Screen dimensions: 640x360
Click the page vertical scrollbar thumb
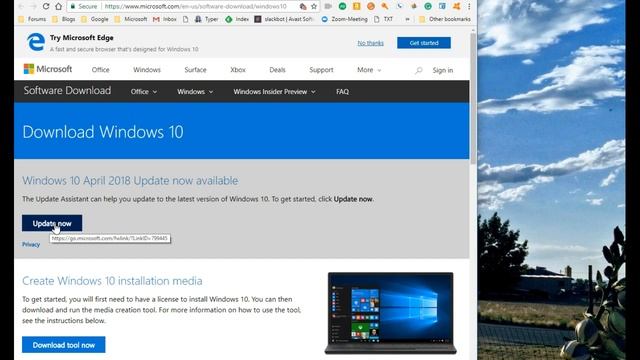[x=473, y=98]
